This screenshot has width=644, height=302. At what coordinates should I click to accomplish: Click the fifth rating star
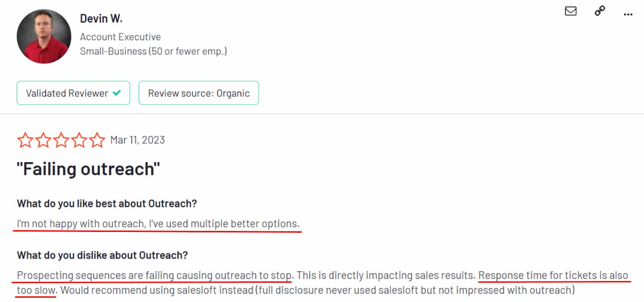coord(97,140)
